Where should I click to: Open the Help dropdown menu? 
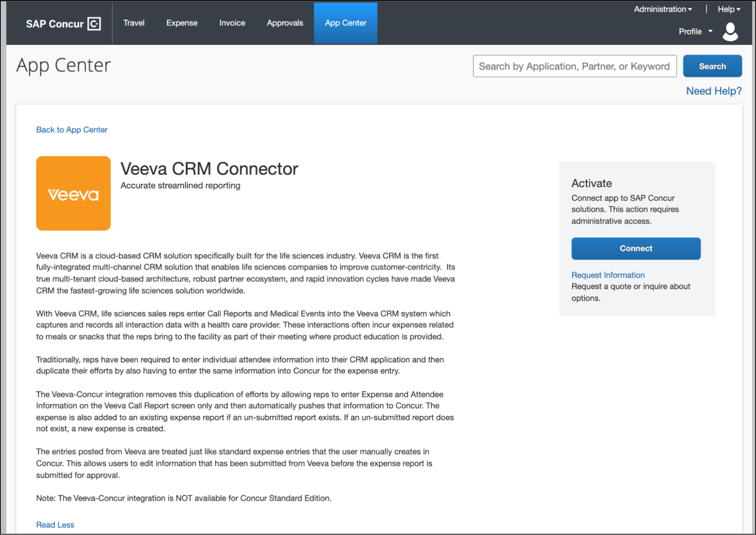click(x=728, y=9)
